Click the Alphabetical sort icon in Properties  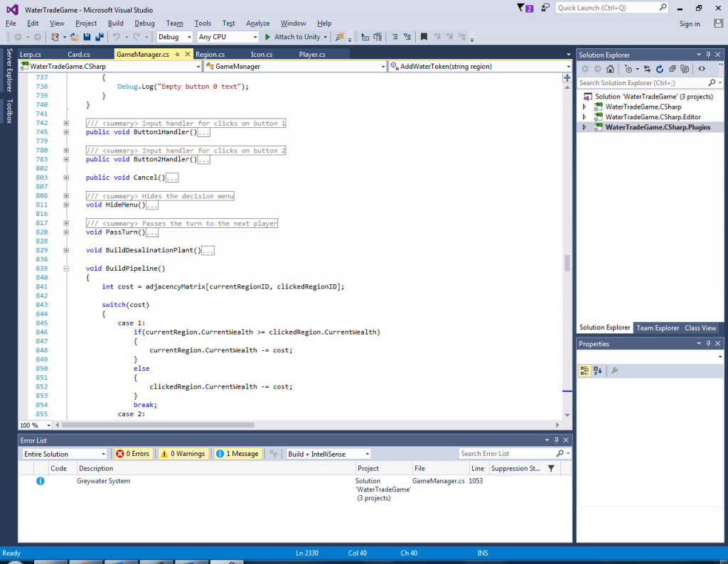click(x=597, y=371)
